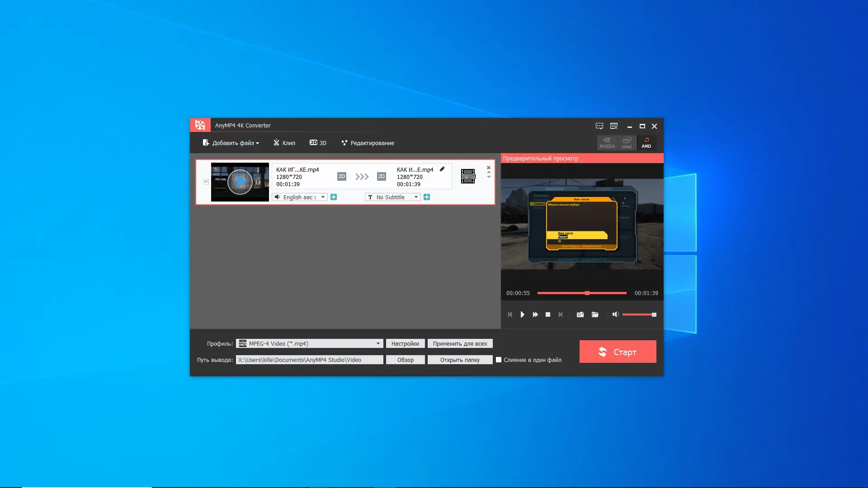
Task: Click the snapshot camera icon
Action: pyautogui.click(x=580, y=314)
